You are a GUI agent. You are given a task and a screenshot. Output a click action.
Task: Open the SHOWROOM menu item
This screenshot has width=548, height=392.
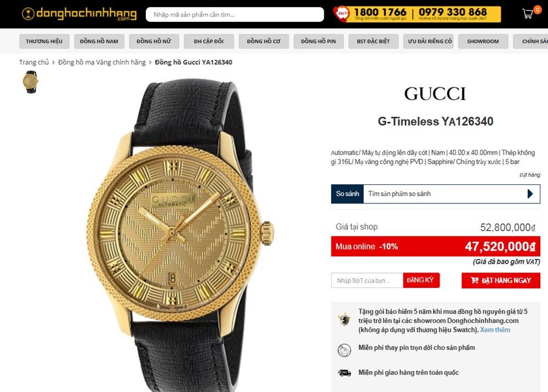click(x=483, y=41)
